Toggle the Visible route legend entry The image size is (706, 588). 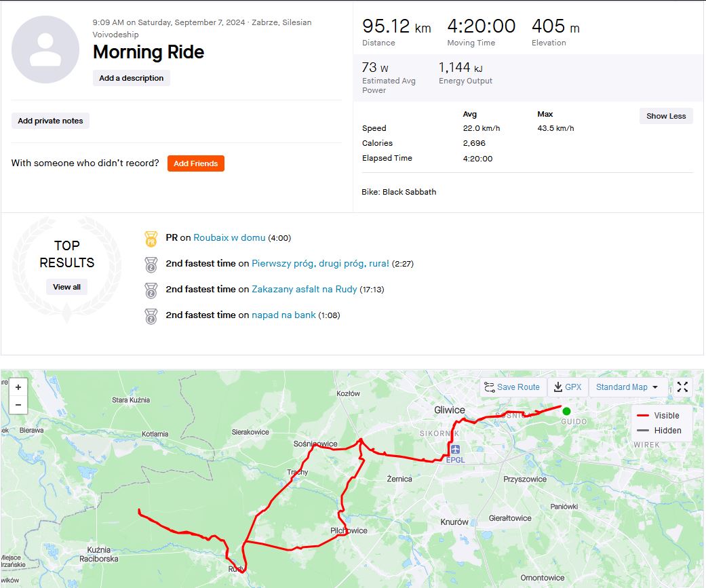[659, 416]
